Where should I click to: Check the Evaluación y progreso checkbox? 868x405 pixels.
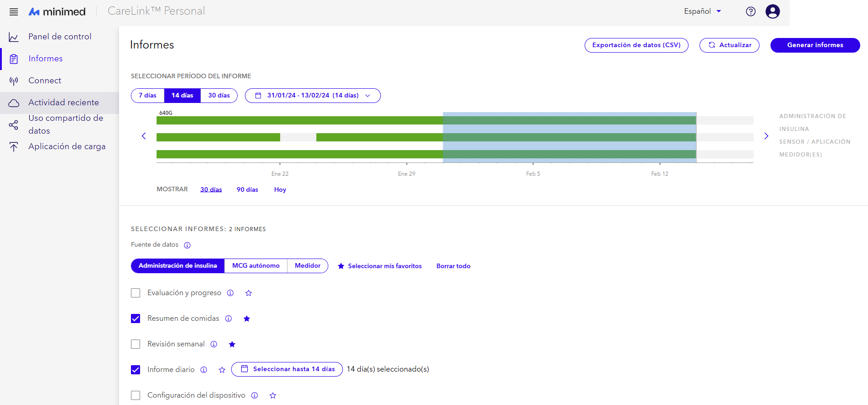click(x=136, y=293)
